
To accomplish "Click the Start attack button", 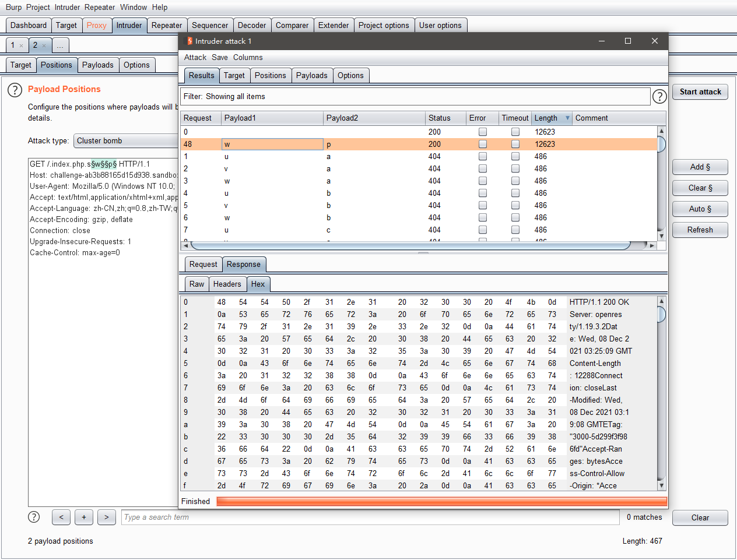I will click(700, 92).
